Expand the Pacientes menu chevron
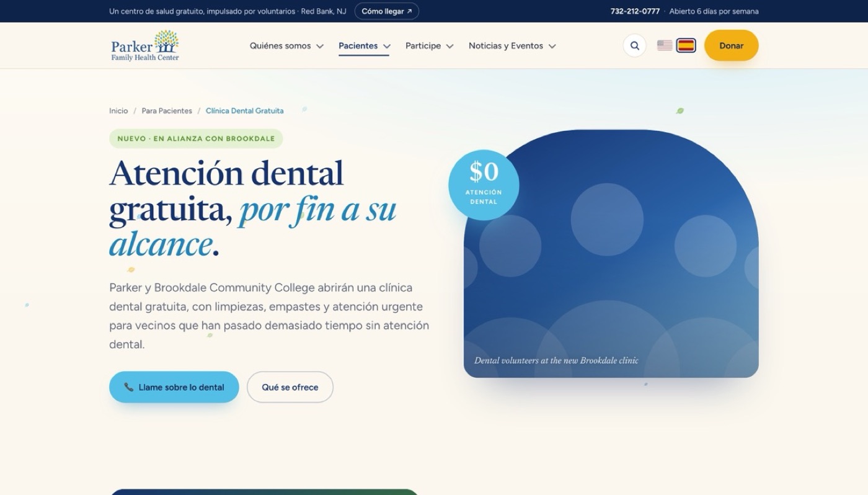The width and height of the screenshot is (868, 495). click(x=387, y=46)
